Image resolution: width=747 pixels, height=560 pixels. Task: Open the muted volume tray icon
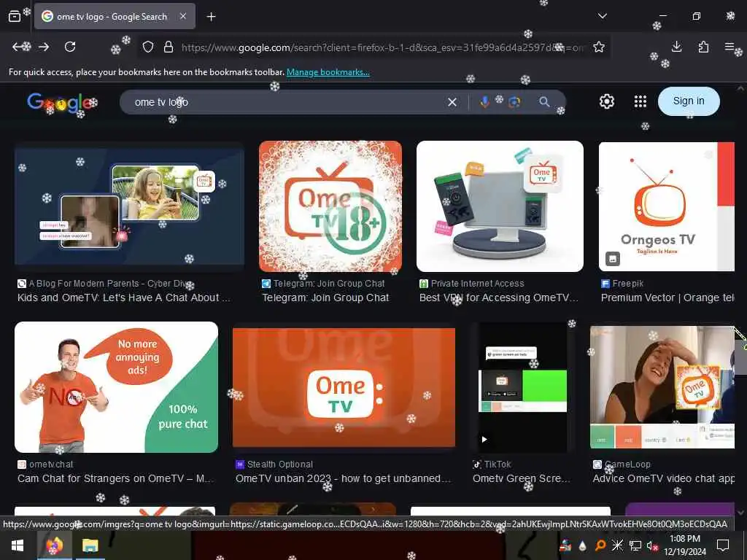(652, 545)
